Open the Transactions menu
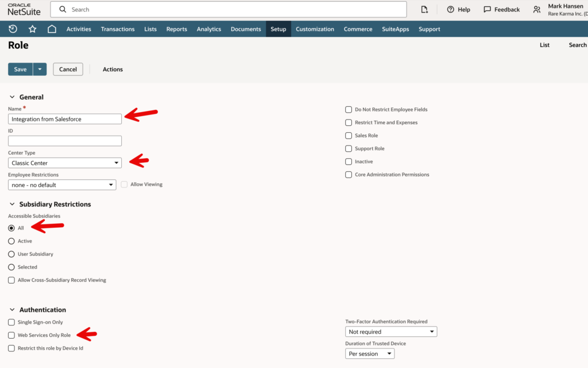This screenshot has width=588, height=368. coord(118,29)
